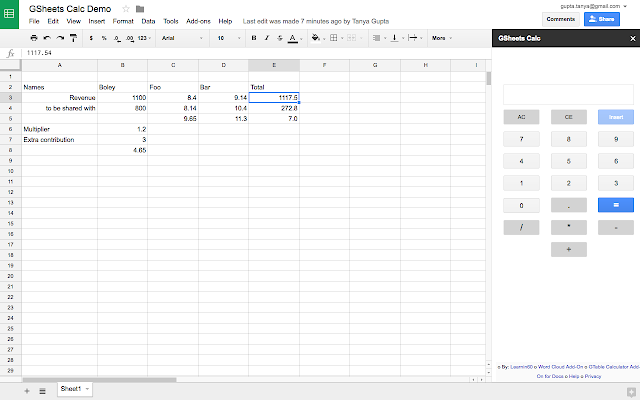The image size is (640, 400).
Task: Open the text color picker
Action: (295, 38)
